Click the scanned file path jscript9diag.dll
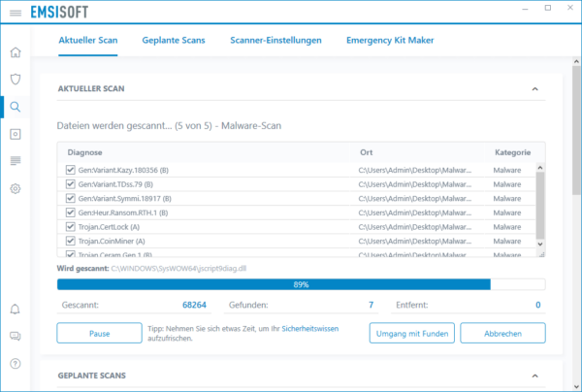Viewport: 582px width, 392px height. coord(178,269)
